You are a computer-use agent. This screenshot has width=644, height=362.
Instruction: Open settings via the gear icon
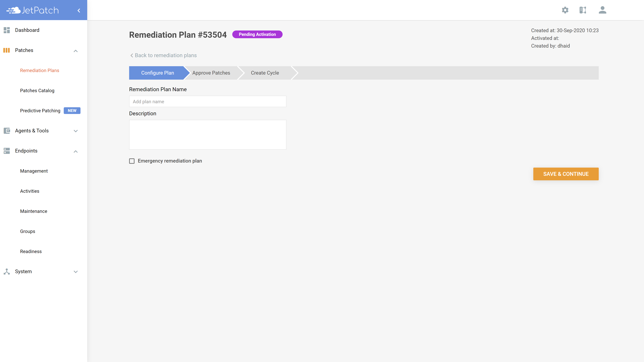(565, 10)
